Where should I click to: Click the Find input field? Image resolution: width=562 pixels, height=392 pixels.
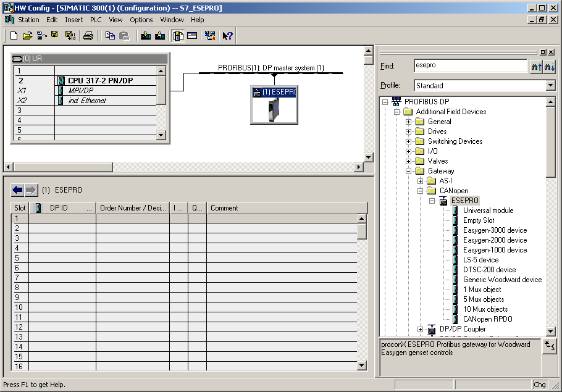[470, 65]
